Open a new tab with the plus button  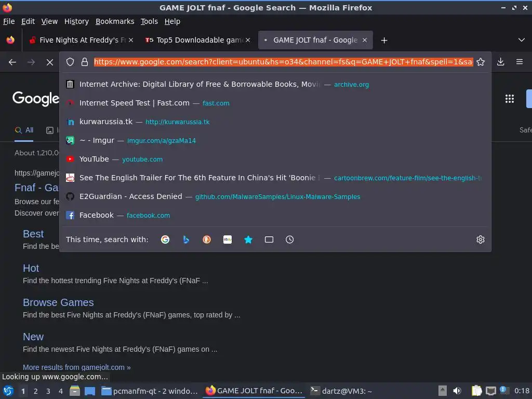pyautogui.click(x=384, y=41)
